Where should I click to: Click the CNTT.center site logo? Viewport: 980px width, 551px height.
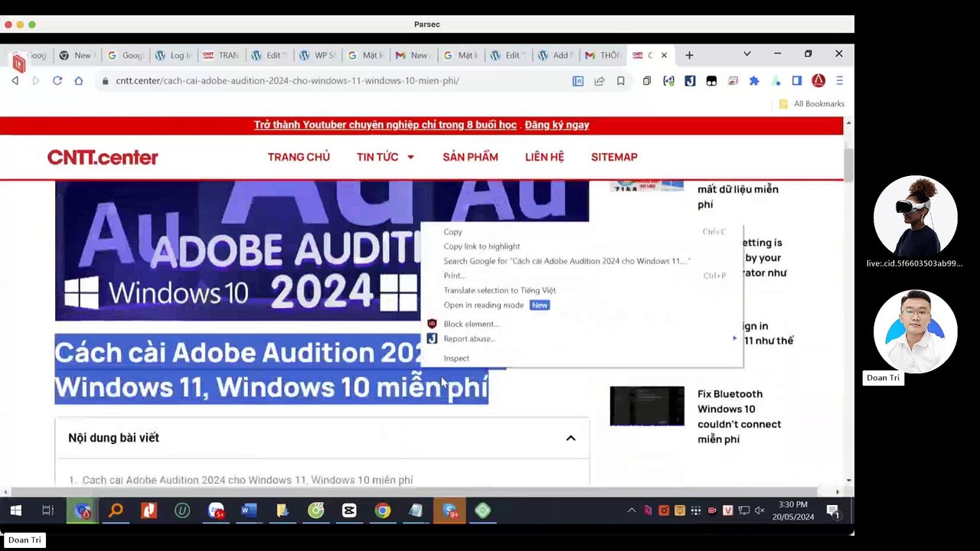[x=103, y=157]
